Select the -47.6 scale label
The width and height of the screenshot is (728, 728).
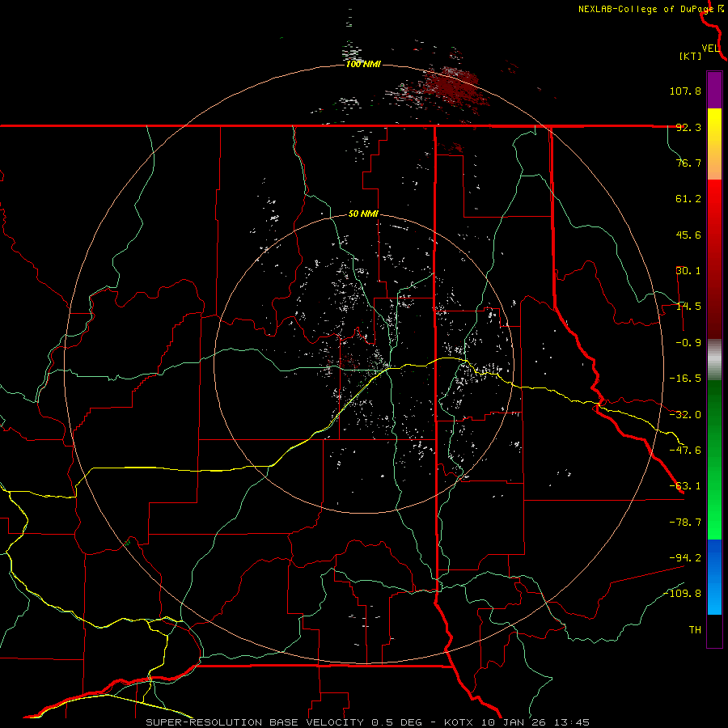pos(685,451)
